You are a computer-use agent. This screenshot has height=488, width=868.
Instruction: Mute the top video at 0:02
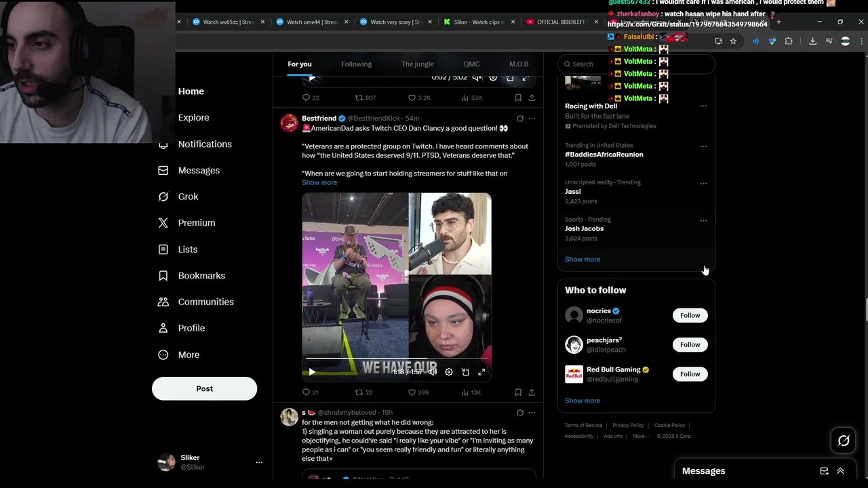click(477, 78)
